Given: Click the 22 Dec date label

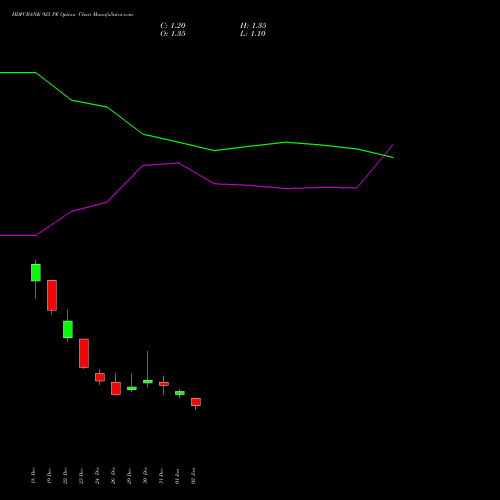Looking at the screenshot, I should [65, 476].
